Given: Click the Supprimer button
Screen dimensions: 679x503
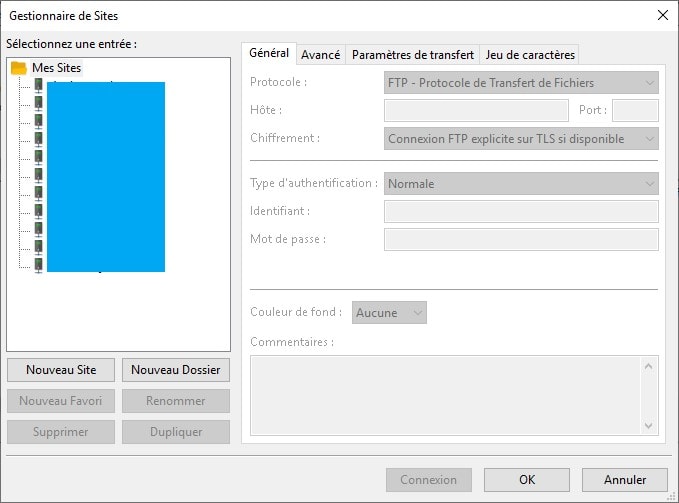Looking at the screenshot, I should tap(61, 432).
